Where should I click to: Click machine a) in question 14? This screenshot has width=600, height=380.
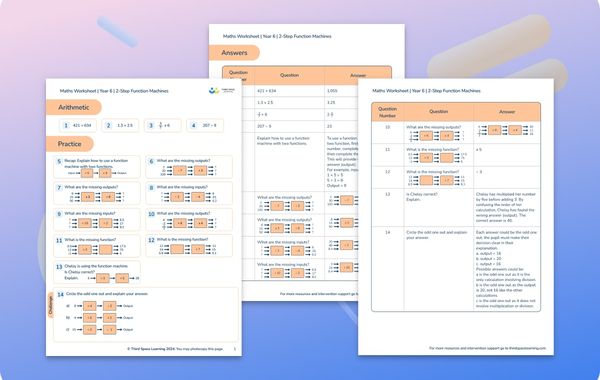(x=99, y=306)
